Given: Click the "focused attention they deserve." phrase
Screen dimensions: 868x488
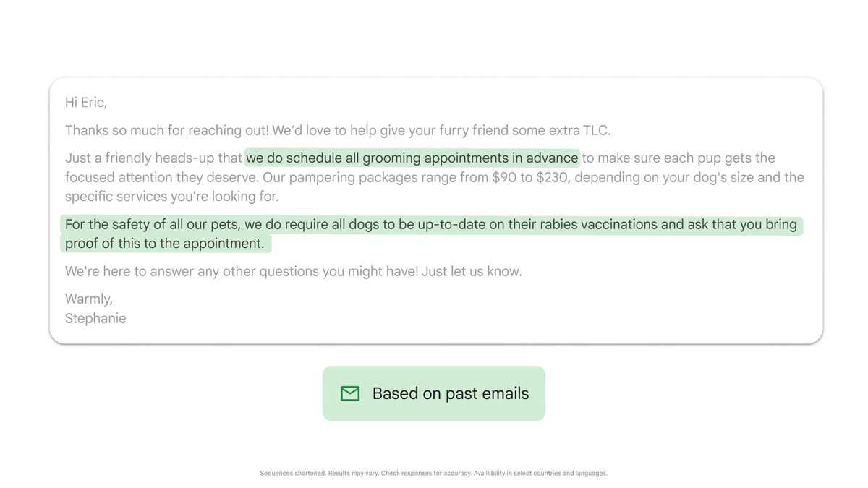Looking at the screenshot, I should point(162,178).
